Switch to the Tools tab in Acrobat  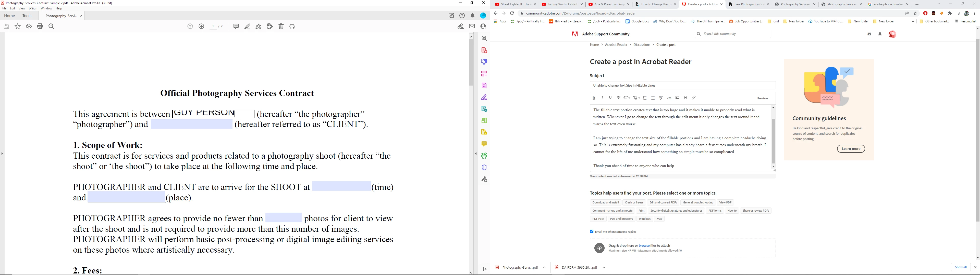pyautogui.click(x=27, y=16)
